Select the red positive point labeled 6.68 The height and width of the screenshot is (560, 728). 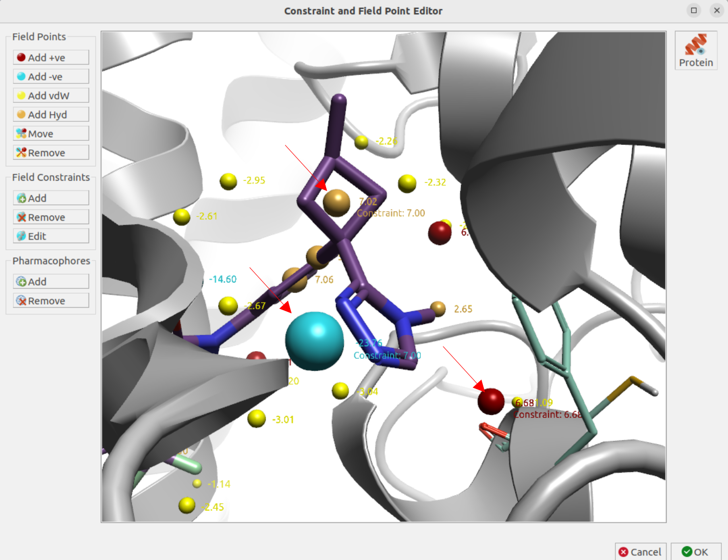point(491,401)
